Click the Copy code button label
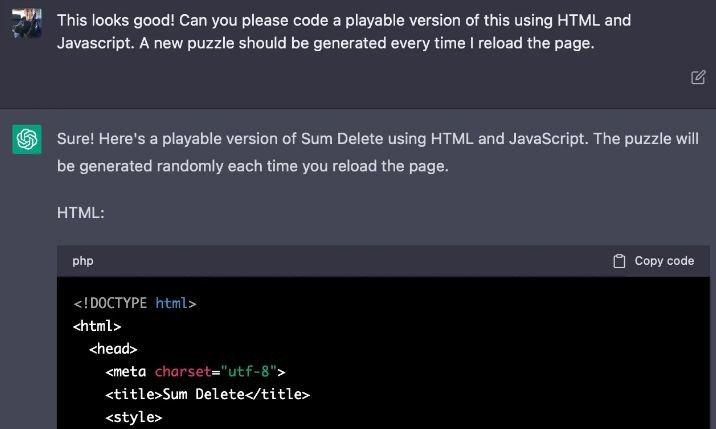716x429 pixels. coord(664,261)
